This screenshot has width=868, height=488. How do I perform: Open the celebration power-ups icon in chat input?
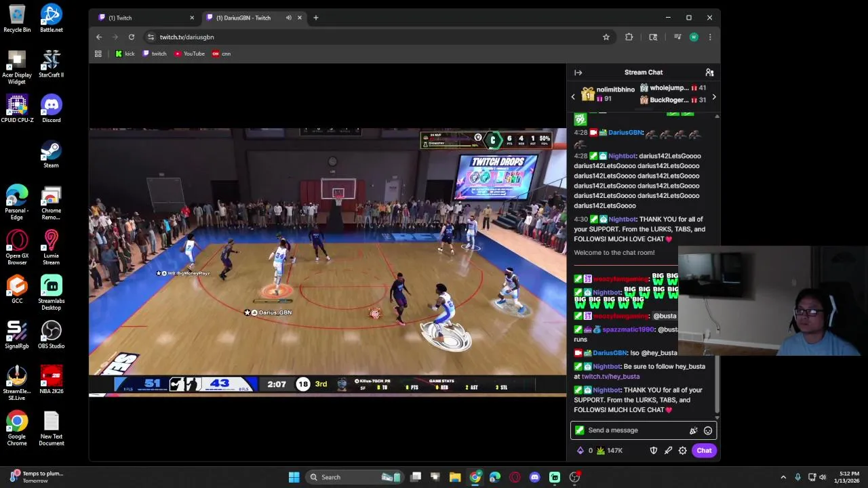(x=693, y=430)
